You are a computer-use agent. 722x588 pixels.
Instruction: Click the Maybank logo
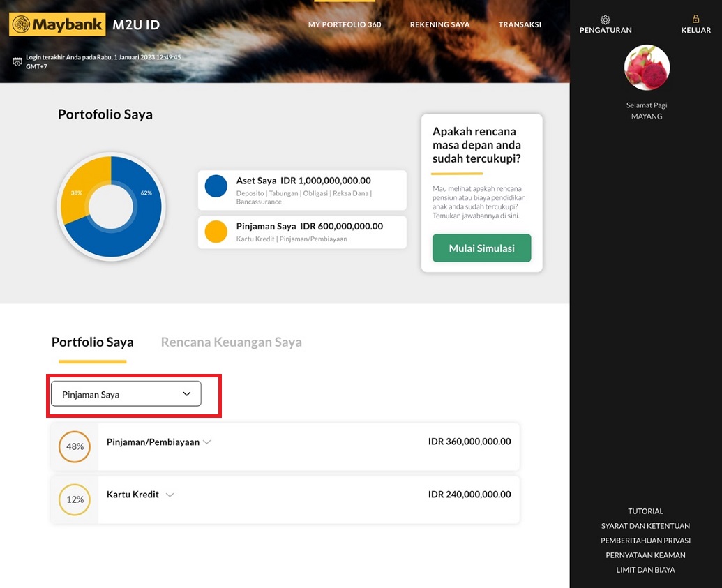coord(57,24)
